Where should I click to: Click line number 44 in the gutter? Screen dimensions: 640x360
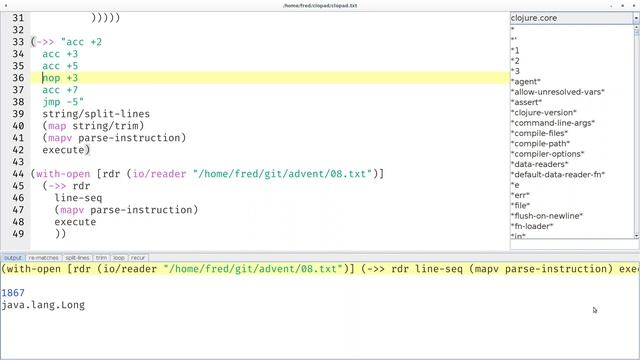[x=18, y=174]
